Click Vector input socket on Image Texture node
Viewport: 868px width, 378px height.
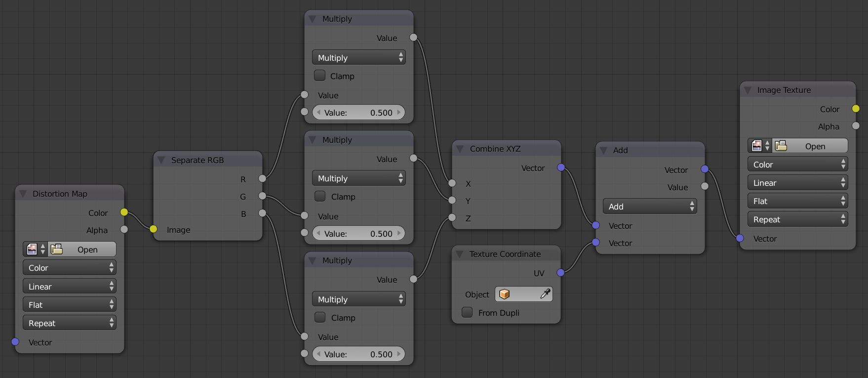740,238
